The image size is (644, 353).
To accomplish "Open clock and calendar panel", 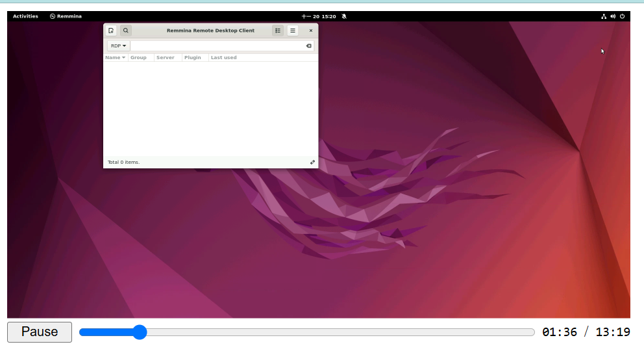I will click(x=319, y=16).
